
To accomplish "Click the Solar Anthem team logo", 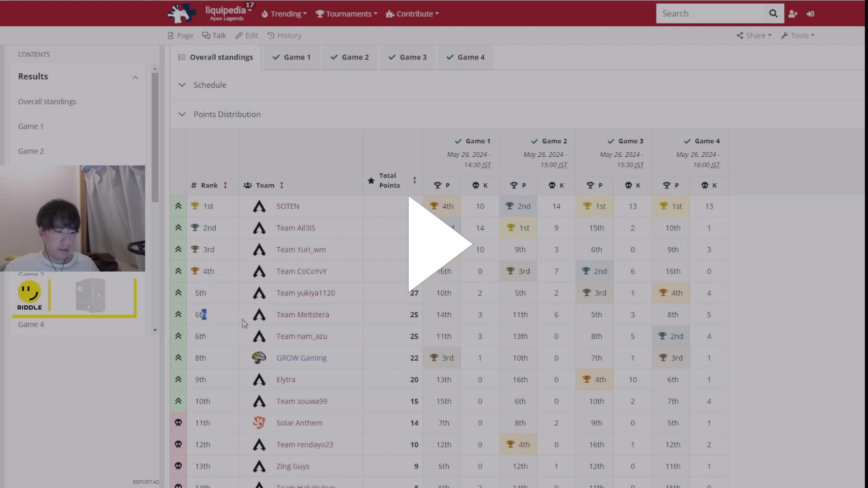I will [259, 423].
